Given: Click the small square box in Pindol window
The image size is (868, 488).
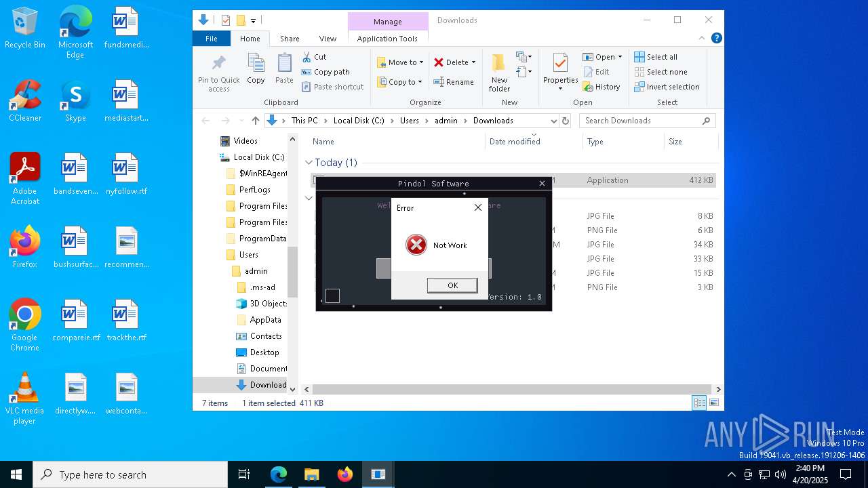Looking at the screenshot, I should [x=332, y=296].
